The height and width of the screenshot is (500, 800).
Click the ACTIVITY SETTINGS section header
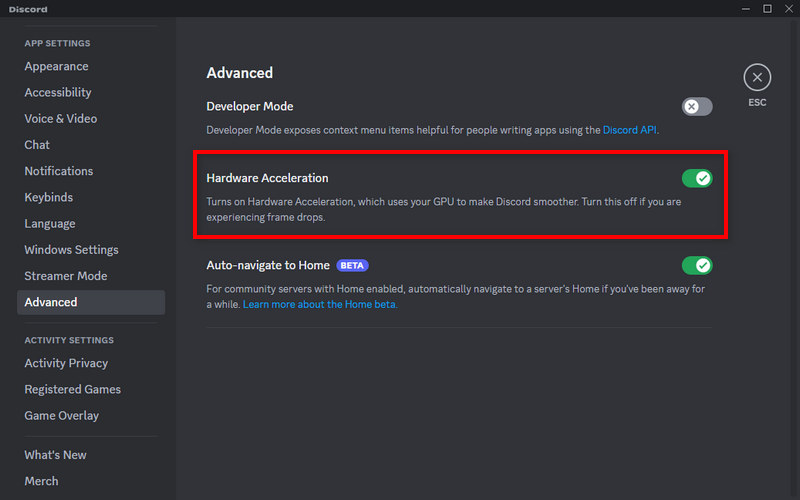(x=69, y=340)
